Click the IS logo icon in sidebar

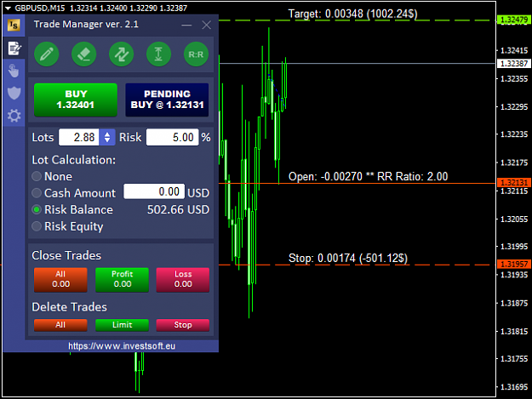pos(14,25)
